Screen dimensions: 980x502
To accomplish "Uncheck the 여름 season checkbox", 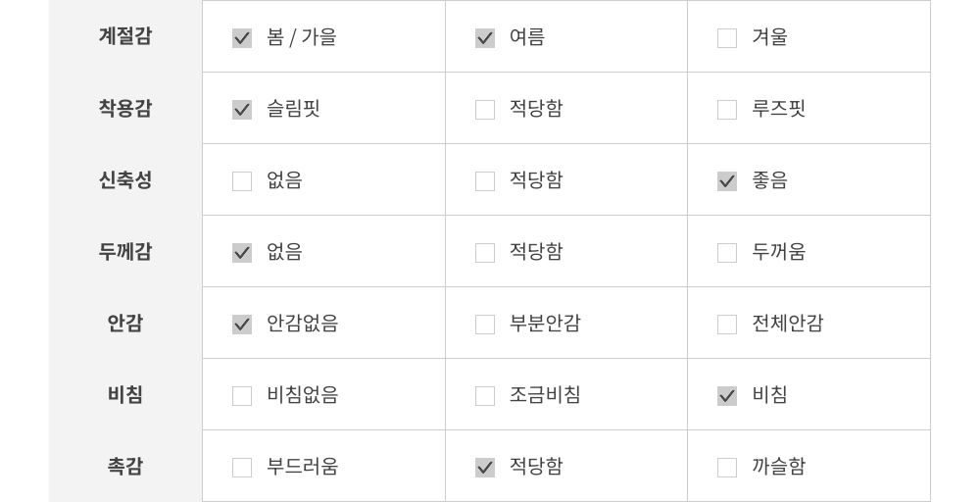I will click(485, 38).
